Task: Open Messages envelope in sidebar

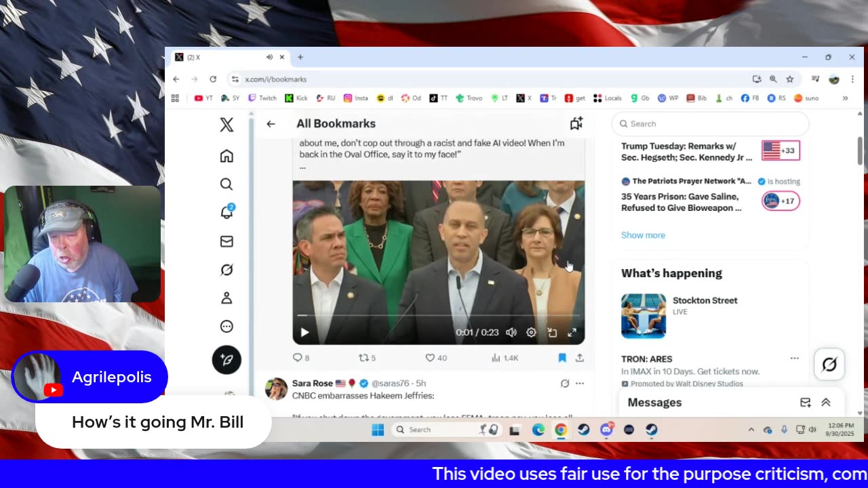Action: click(x=226, y=241)
